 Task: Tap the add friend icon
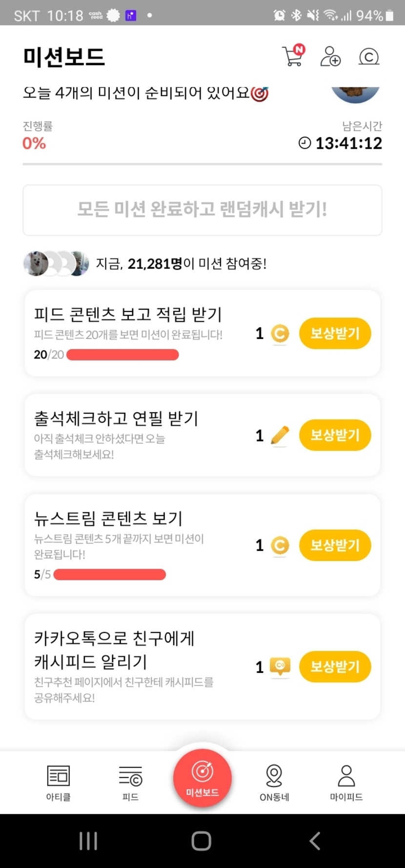330,56
